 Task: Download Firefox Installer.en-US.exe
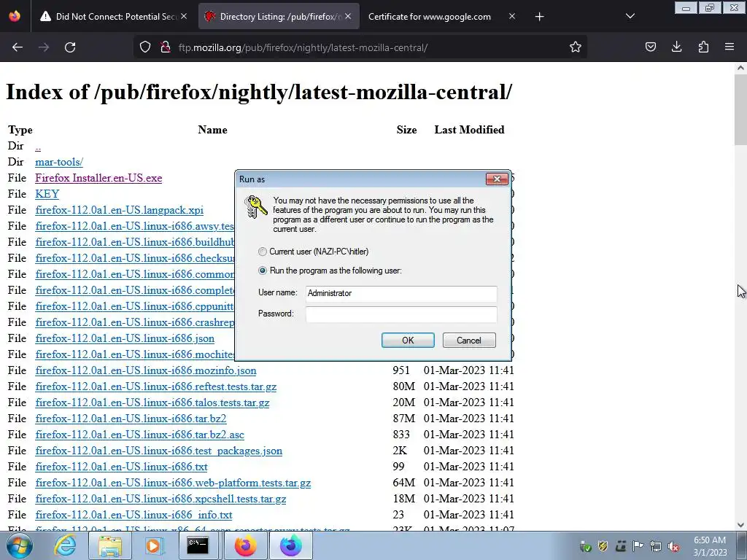tap(98, 178)
